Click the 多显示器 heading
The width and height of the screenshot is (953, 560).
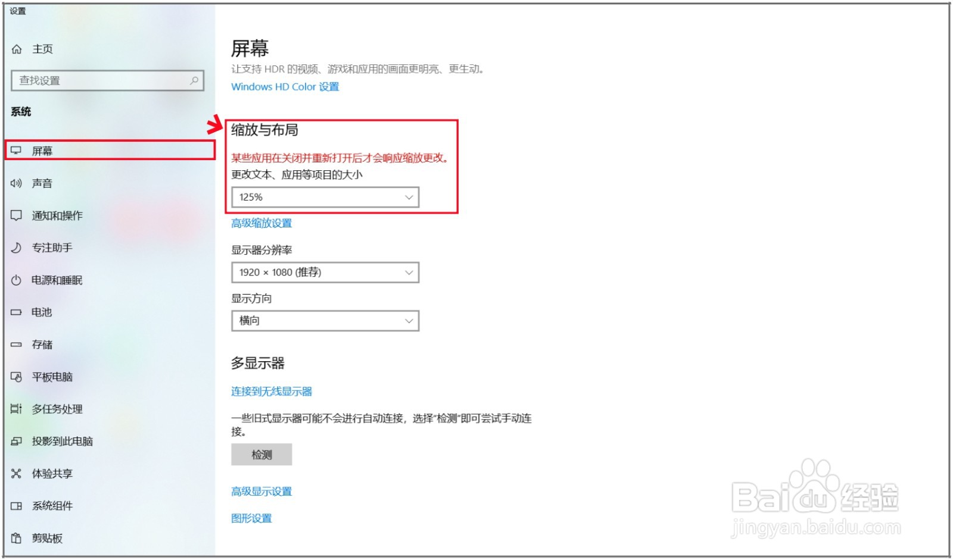click(x=258, y=363)
